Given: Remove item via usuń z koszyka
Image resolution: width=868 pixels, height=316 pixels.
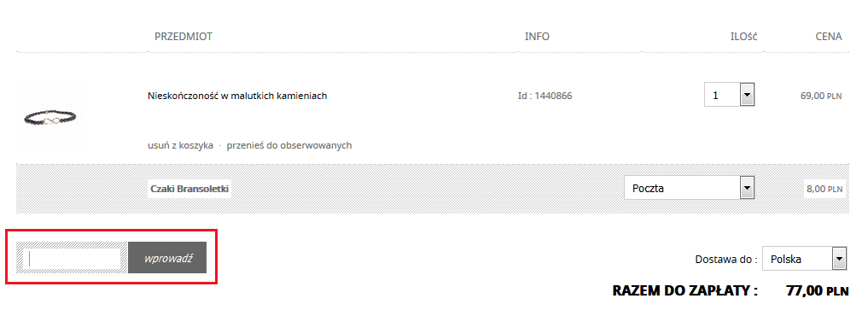Looking at the screenshot, I should coord(180,145).
